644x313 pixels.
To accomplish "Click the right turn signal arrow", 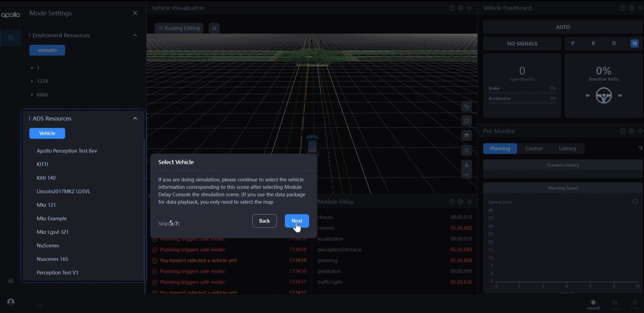I will (x=620, y=96).
